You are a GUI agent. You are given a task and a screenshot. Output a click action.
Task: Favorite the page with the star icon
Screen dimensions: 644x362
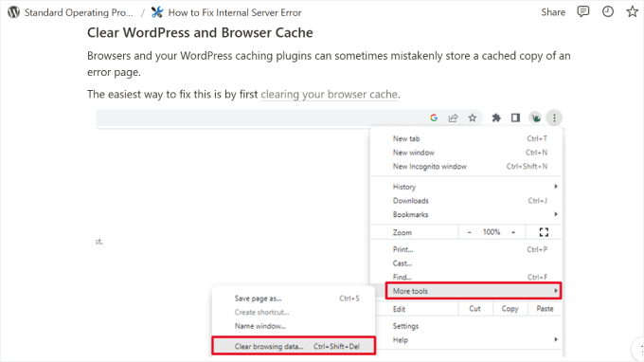[632, 12]
